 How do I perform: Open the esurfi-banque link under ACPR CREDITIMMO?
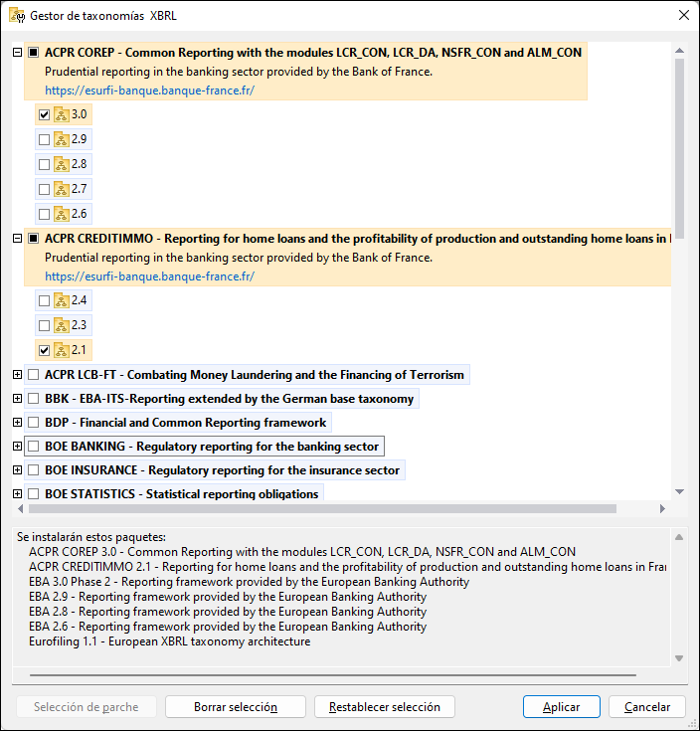pos(149,276)
